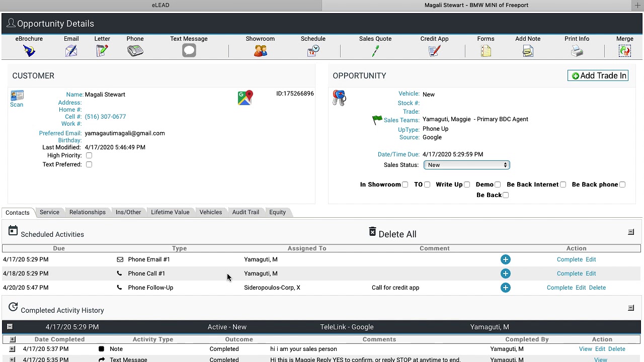
Task: Click the Showroom icon
Action: click(261, 51)
